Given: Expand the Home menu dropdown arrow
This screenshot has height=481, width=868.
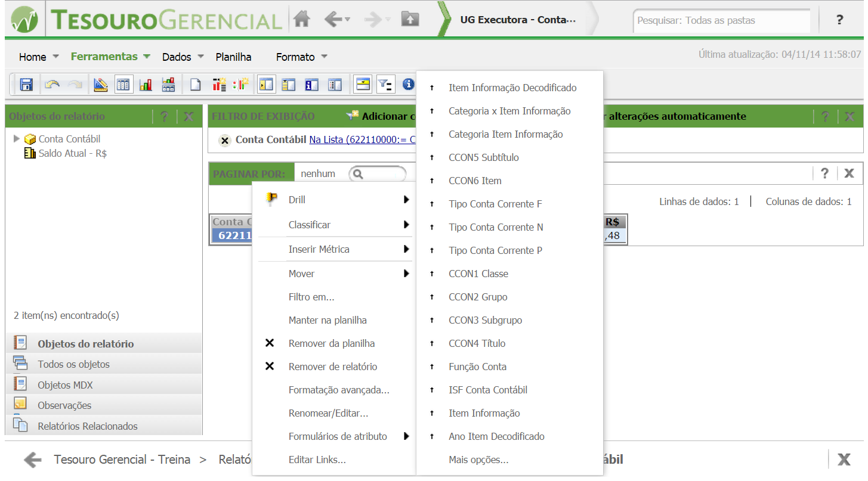Looking at the screenshot, I should (55, 57).
